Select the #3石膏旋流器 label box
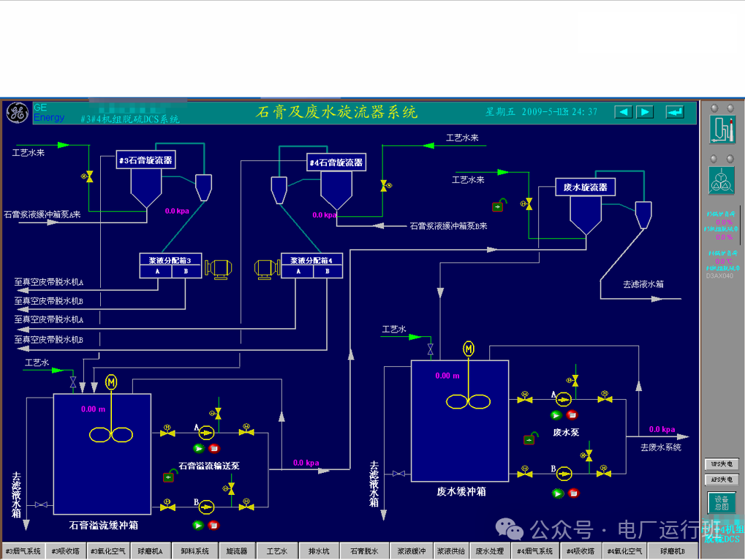745x560 pixels. (x=145, y=160)
